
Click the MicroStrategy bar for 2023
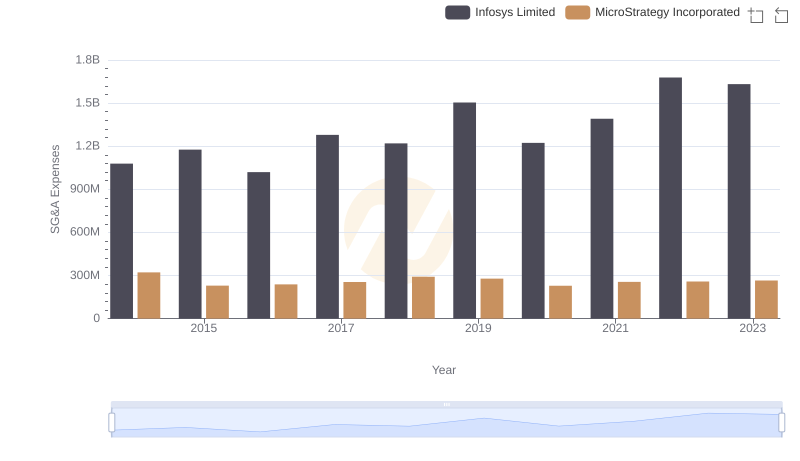tap(766, 299)
